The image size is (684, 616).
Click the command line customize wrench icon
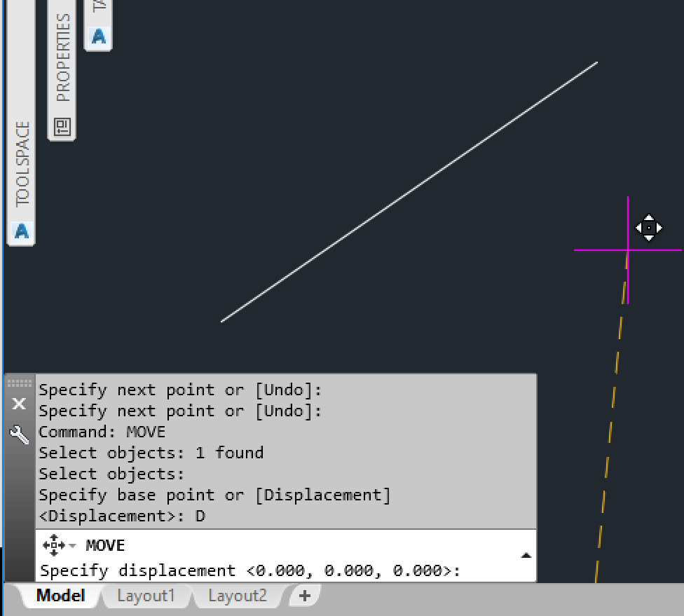pyautogui.click(x=19, y=434)
